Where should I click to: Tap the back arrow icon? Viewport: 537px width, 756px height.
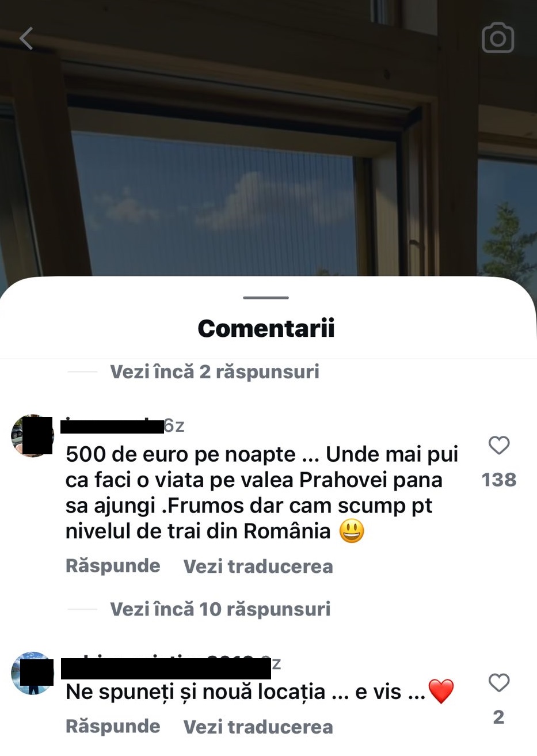[x=26, y=39]
